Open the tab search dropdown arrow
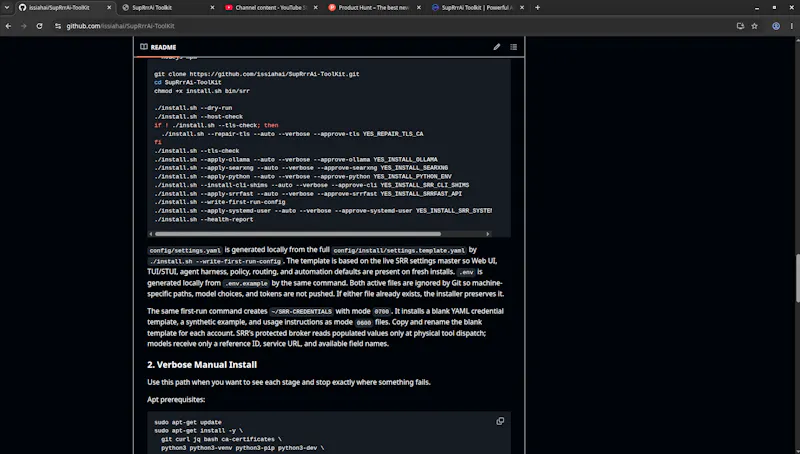Screen dimensions: 800x454 click(7, 8)
